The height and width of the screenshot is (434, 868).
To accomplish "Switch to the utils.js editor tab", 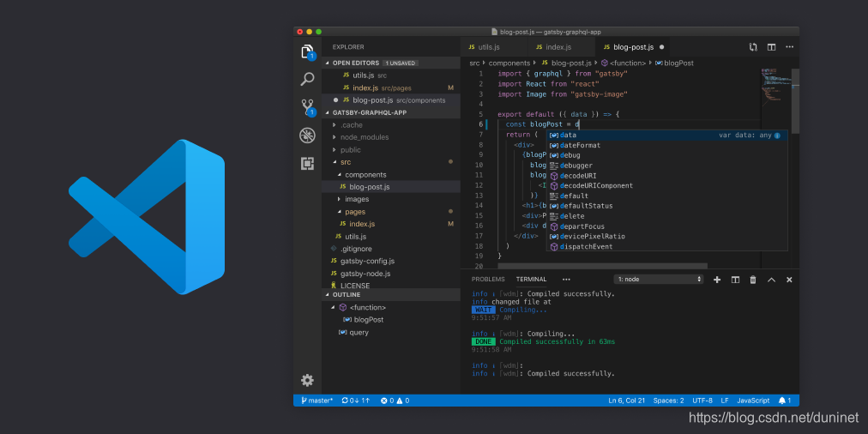I will click(x=494, y=47).
